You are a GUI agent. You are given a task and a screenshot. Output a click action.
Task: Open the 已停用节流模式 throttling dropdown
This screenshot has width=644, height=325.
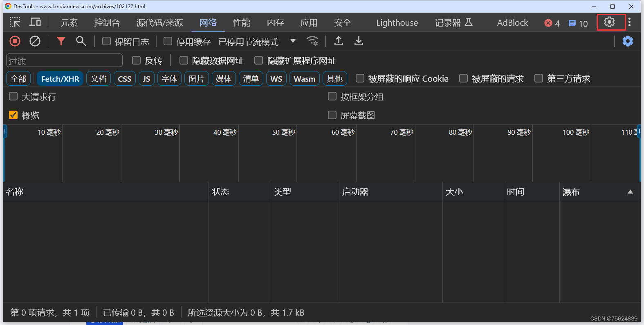coord(257,42)
